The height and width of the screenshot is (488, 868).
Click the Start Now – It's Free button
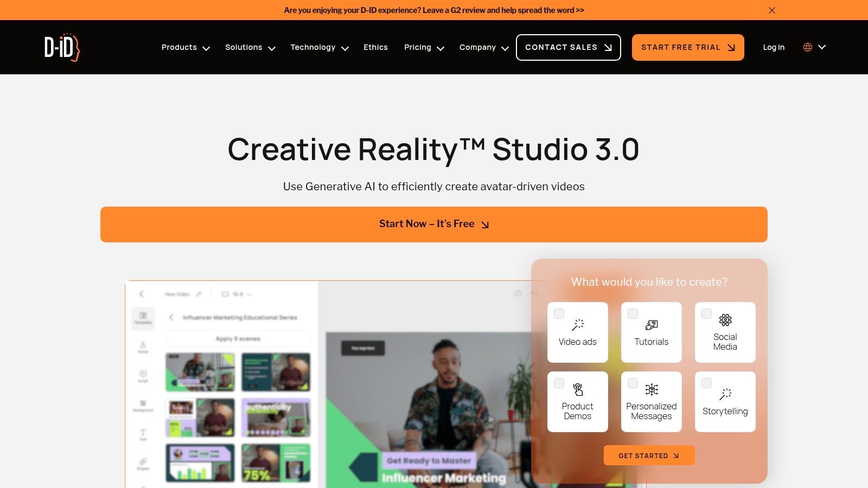434,224
